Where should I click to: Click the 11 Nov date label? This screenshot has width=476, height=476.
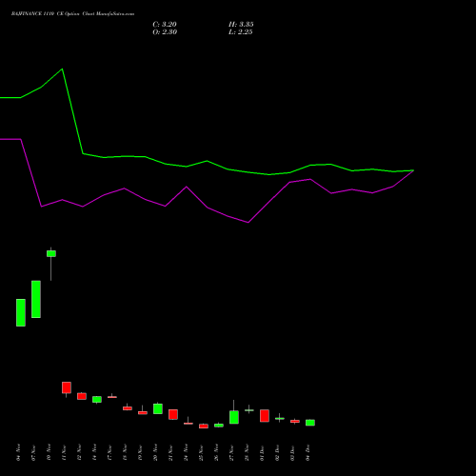(x=64, y=452)
